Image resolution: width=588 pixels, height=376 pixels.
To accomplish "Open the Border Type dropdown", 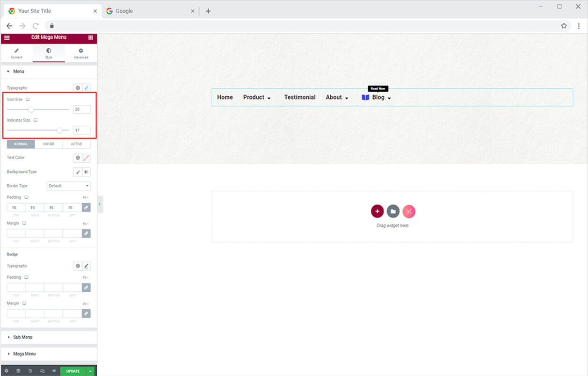I will [69, 186].
